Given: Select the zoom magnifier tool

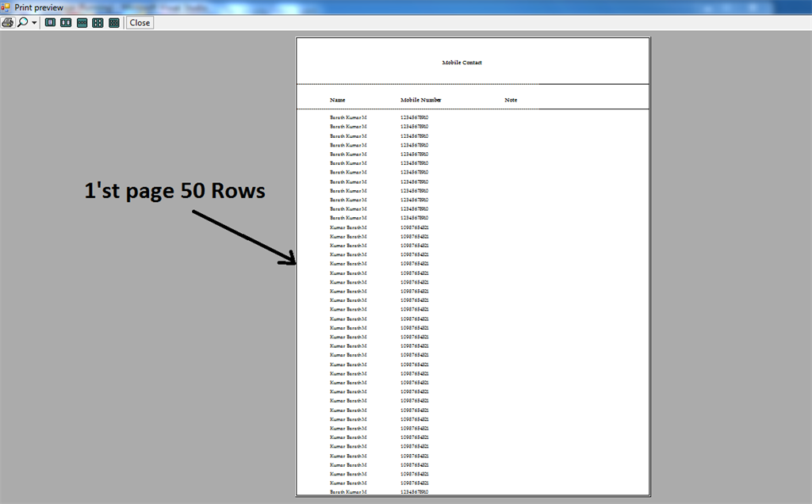Looking at the screenshot, I should 22,22.
